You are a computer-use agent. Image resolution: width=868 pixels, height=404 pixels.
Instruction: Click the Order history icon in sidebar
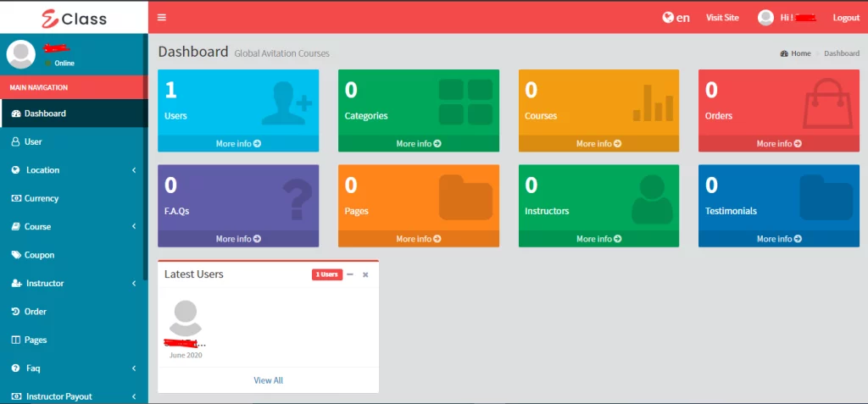(16, 312)
